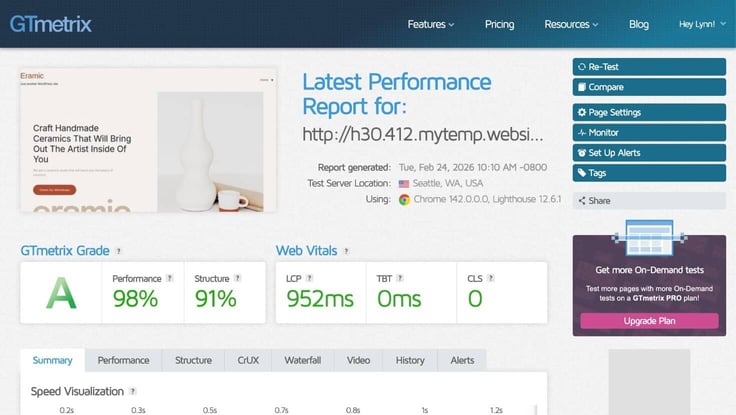
Task: Click the GTmetrix Grade help icon
Action: 119,251
